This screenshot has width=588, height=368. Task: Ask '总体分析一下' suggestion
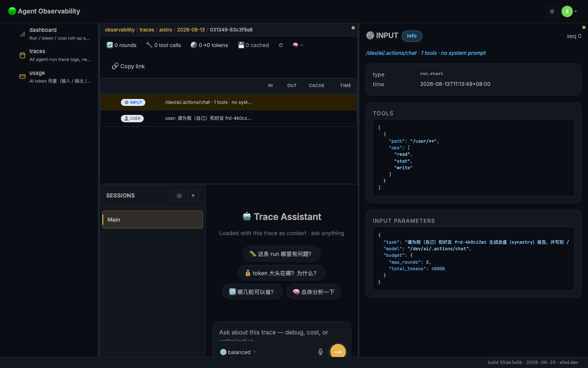[x=314, y=292]
